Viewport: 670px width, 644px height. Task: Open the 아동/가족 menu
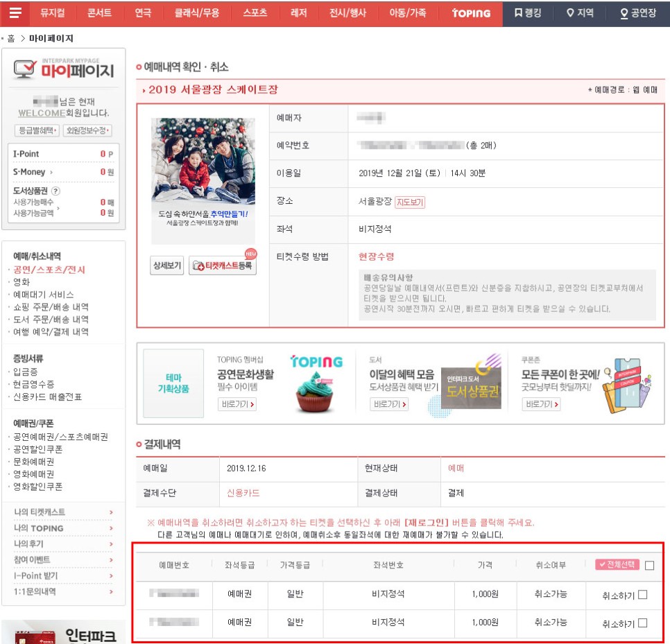click(407, 12)
